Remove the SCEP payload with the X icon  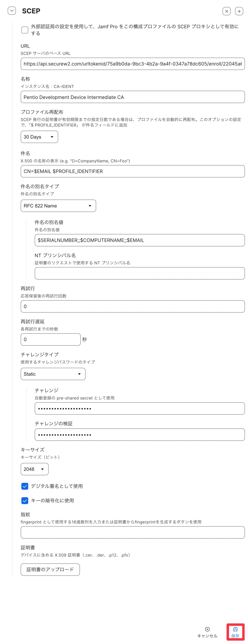[x=227, y=11]
